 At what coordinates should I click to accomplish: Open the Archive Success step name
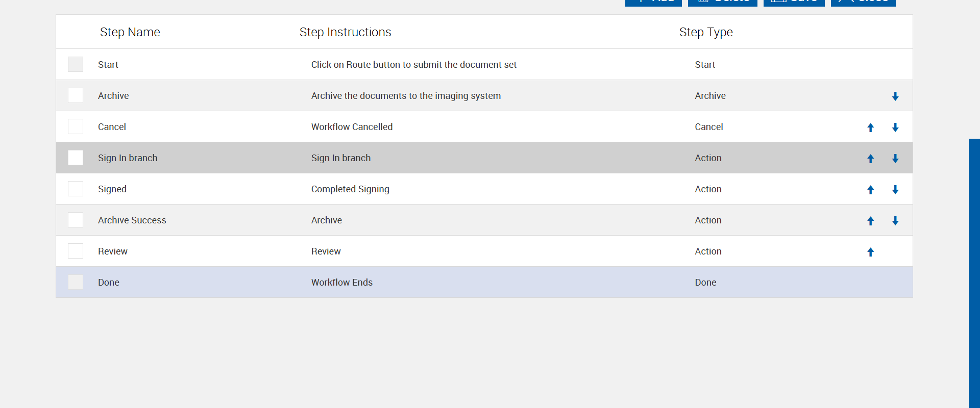(x=132, y=220)
